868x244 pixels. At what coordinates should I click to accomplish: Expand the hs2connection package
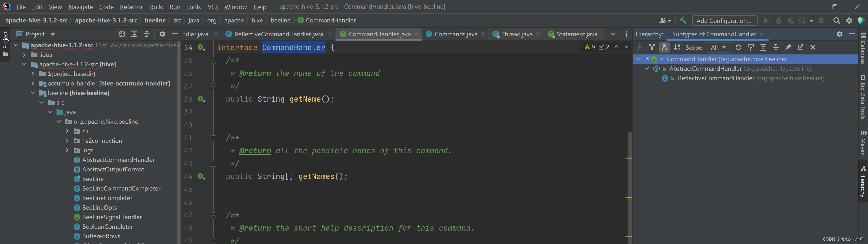pyautogui.click(x=67, y=141)
